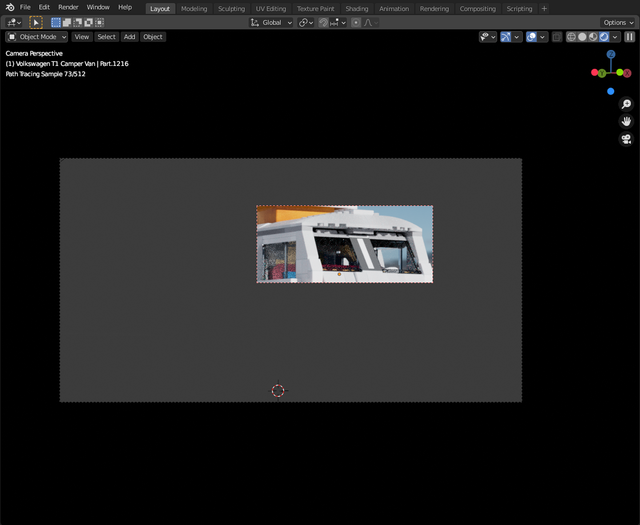
Task: Switch to the Texture Paint workspace tab
Action: (316, 9)
